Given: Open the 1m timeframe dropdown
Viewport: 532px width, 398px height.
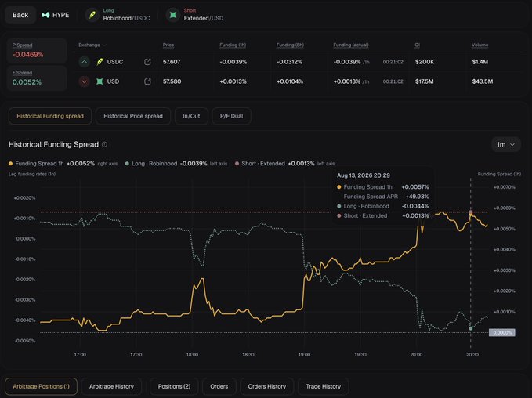Looking at the screenshot, I should tap(506, 144).
